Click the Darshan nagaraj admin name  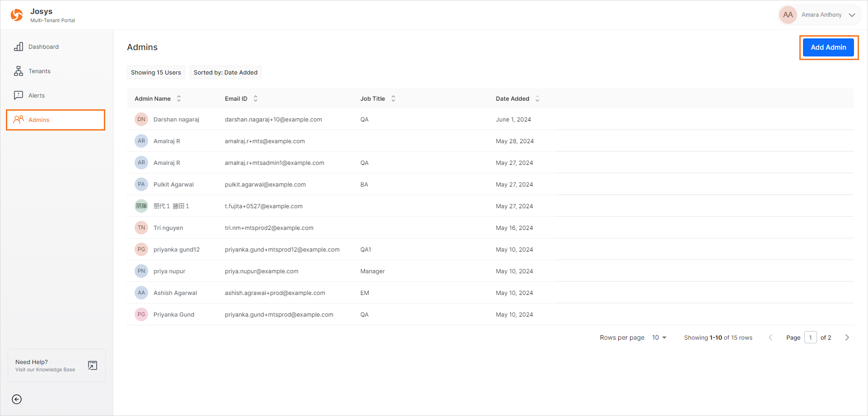point(176,119)
